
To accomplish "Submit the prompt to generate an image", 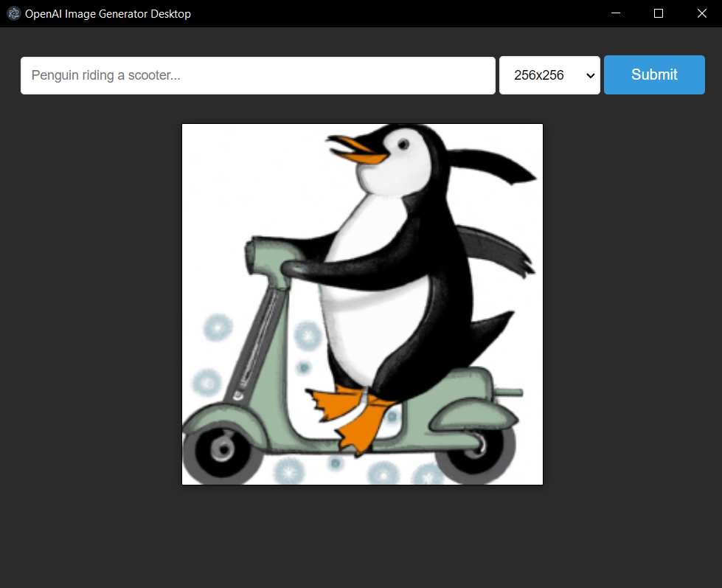I will pyautogui.click(x=654, y=75).
